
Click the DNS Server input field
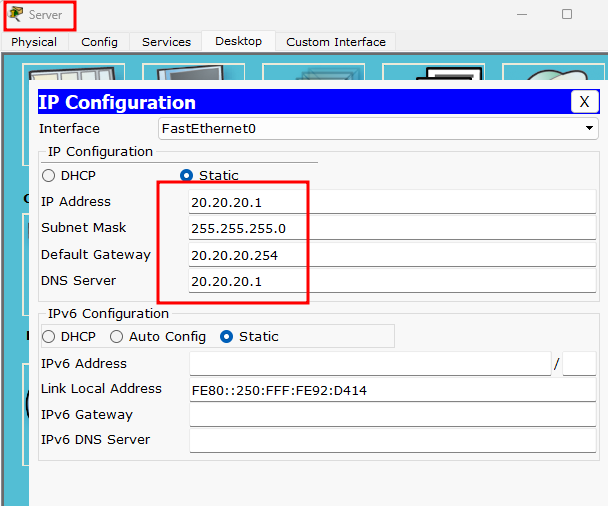(392, 281)
